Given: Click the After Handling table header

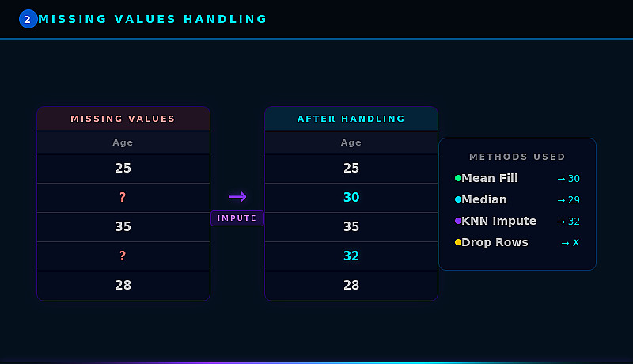Looking at the screenshot, I should tap(351, 119).
